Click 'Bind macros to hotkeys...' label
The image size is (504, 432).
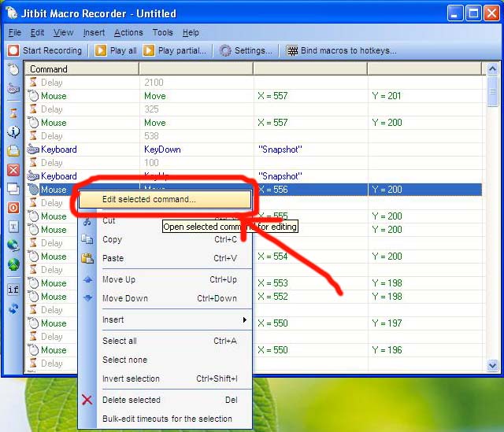[x=348, y=50]
